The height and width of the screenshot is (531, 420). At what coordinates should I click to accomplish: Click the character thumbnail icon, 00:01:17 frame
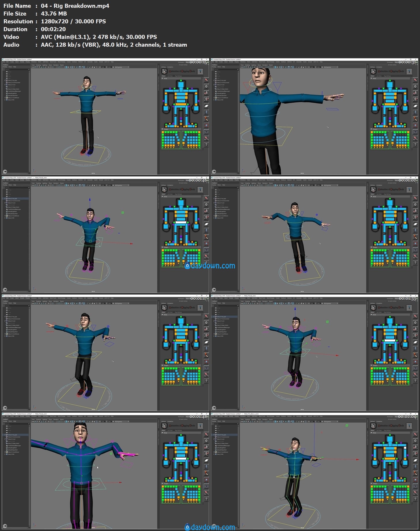coord(200,307)
